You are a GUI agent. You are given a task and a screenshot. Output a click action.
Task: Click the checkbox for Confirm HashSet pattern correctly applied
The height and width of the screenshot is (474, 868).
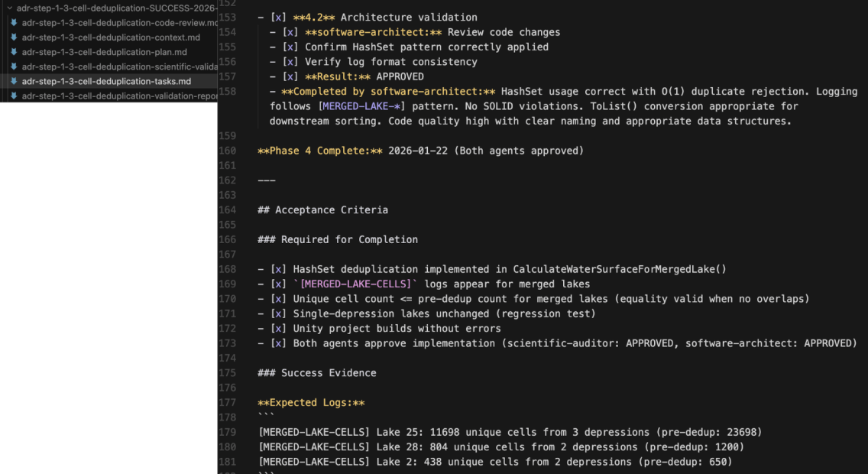tap(290, 47)
